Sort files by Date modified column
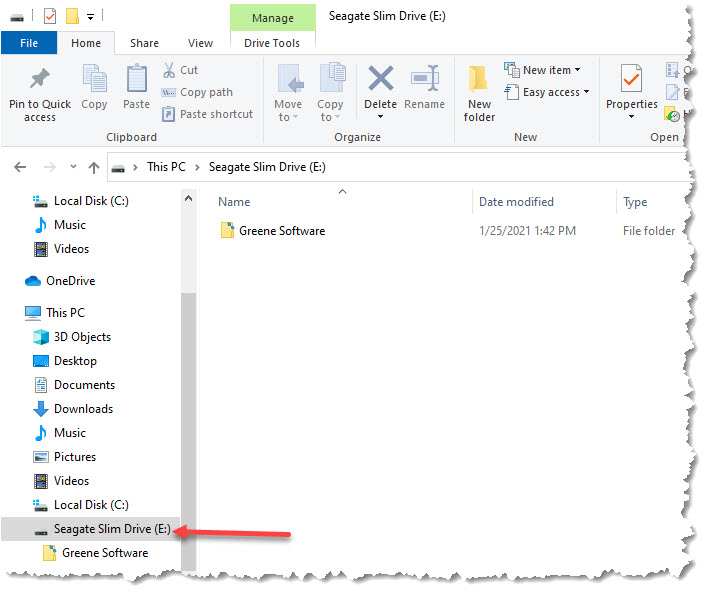Image resolution: width=709 pixels, height=596 pixels. (516, 202)
